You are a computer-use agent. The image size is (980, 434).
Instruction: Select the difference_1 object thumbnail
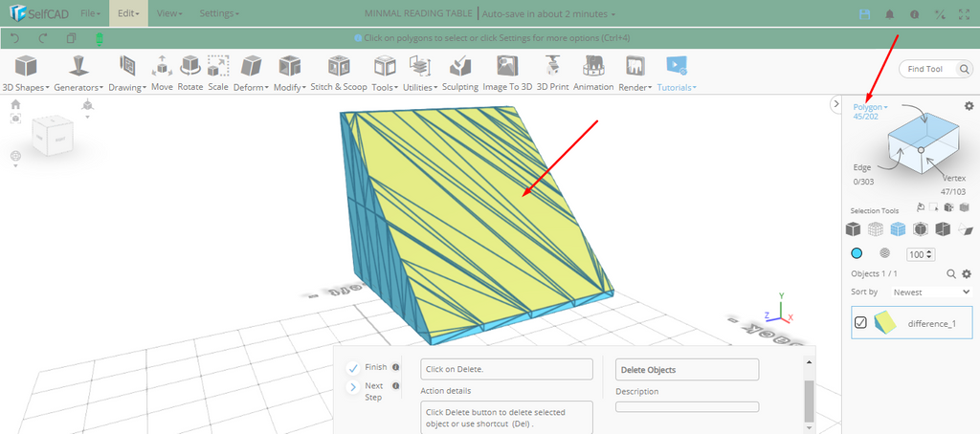[x=885, y=322]
